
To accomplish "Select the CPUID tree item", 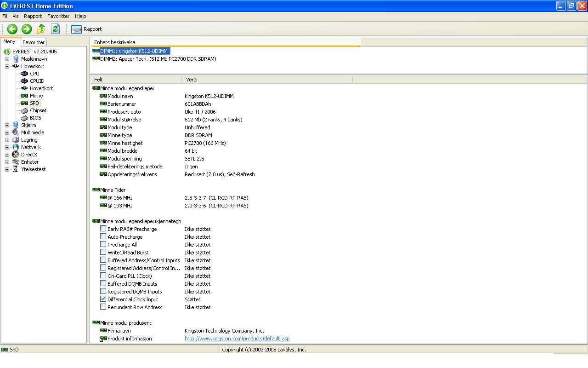I will point(37,81).
